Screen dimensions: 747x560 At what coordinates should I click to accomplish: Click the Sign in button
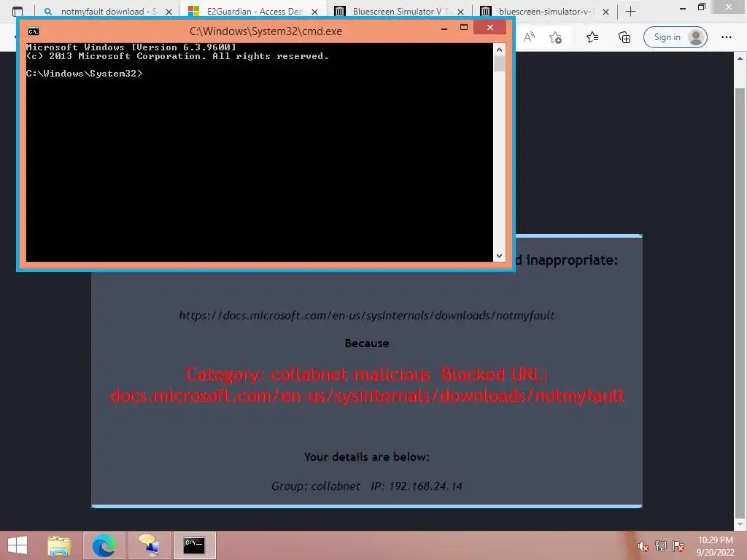[675, 37]
